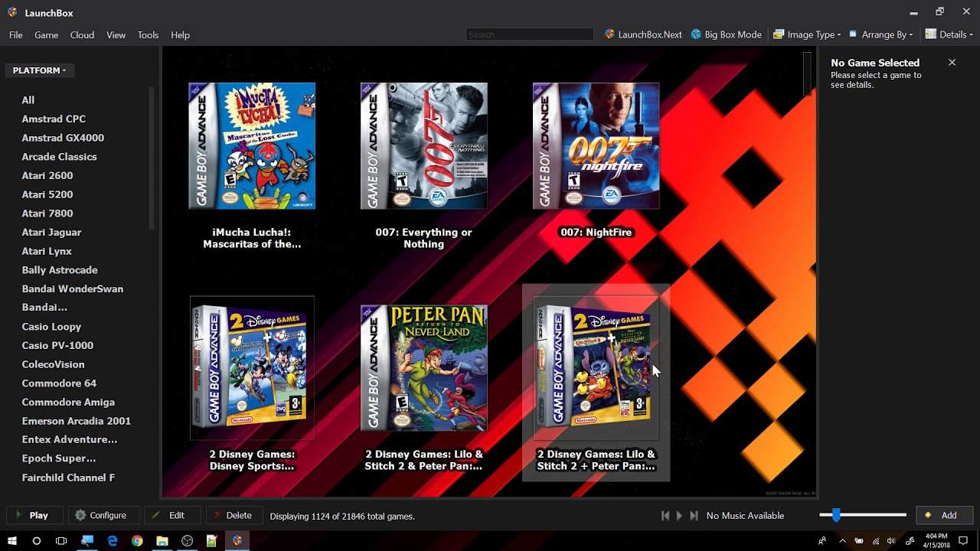Click the Search input field
Image resolution: width=980 pixels, height=551 pixels.
pos(530,34)
